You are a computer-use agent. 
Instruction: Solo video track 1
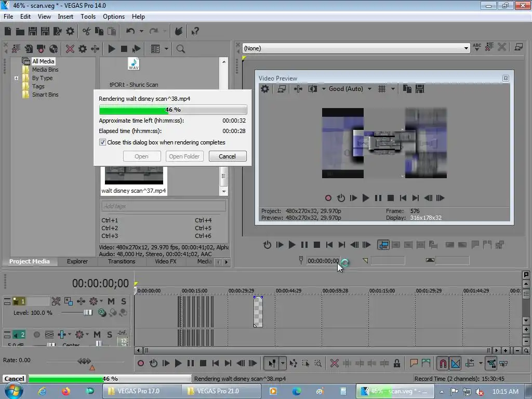(x=124, y=301)
